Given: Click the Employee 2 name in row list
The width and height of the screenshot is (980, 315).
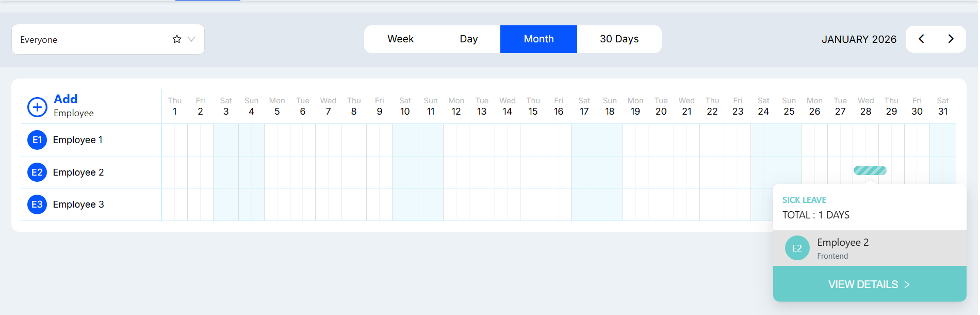Looking at the screenshot, I should (x=78, y=172).
